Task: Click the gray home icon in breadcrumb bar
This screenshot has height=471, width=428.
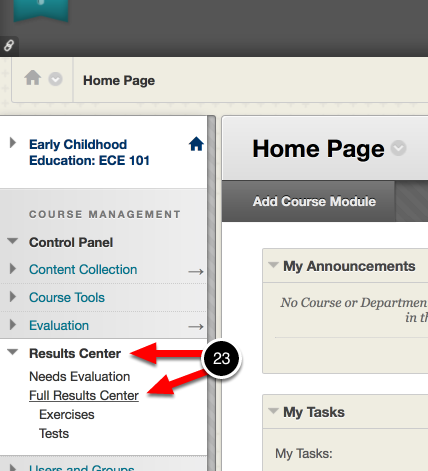Action: point(33,78)
